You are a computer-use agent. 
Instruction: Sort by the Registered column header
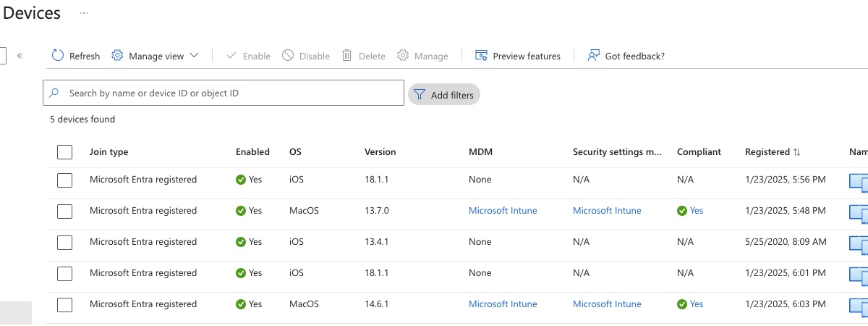pyautogui.click(x=773, y=152)
